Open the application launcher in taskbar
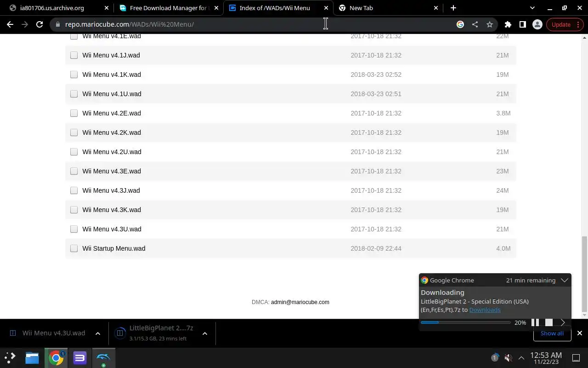Image resolution: width=588 pixels, height=368 pixels. (10, 357)
